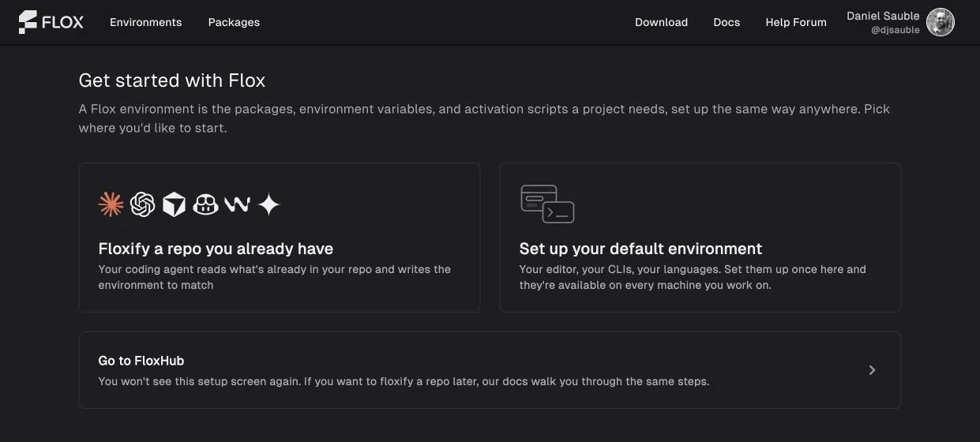Image resolution: width=980 pixels, height=442 pixels.
Task: Open the Packages page from navigation
Action: point(234,22)
